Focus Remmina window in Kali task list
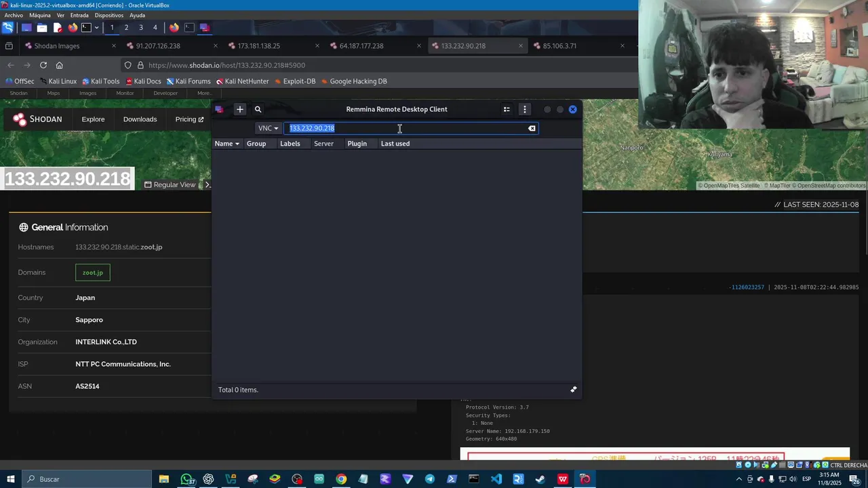Viewport: 868px width, 488px height. 204,28
